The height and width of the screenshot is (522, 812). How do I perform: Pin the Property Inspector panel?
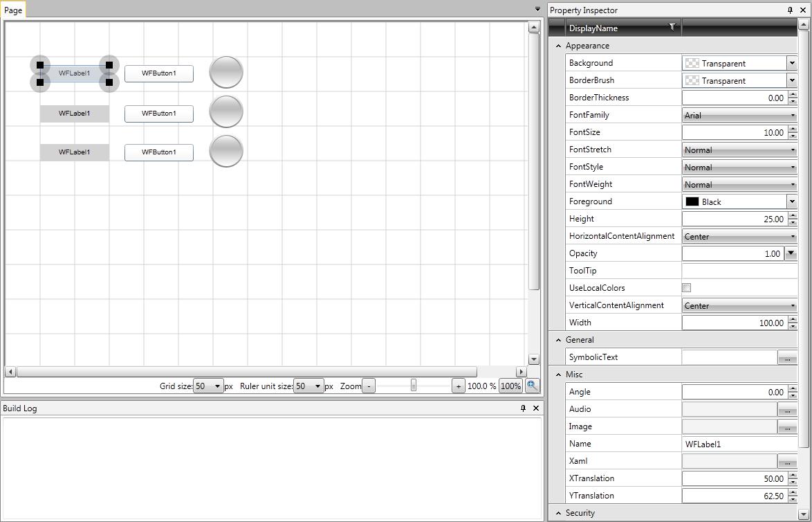point(790,10)
